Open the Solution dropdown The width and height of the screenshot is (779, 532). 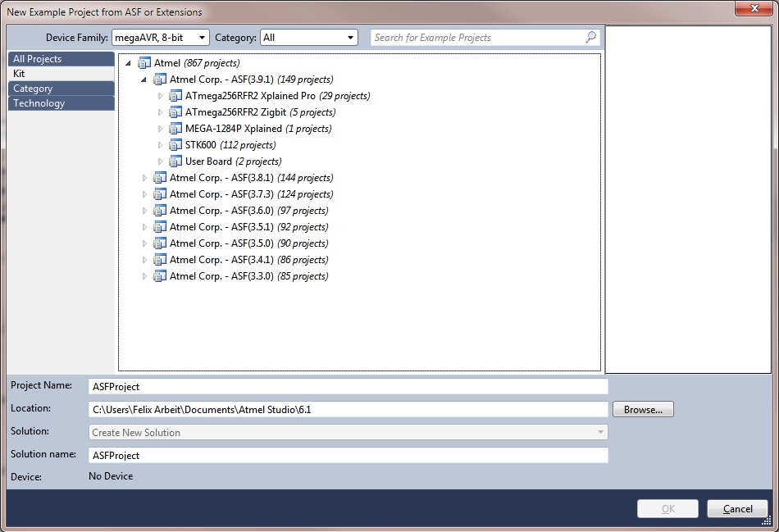click(348, 432)
